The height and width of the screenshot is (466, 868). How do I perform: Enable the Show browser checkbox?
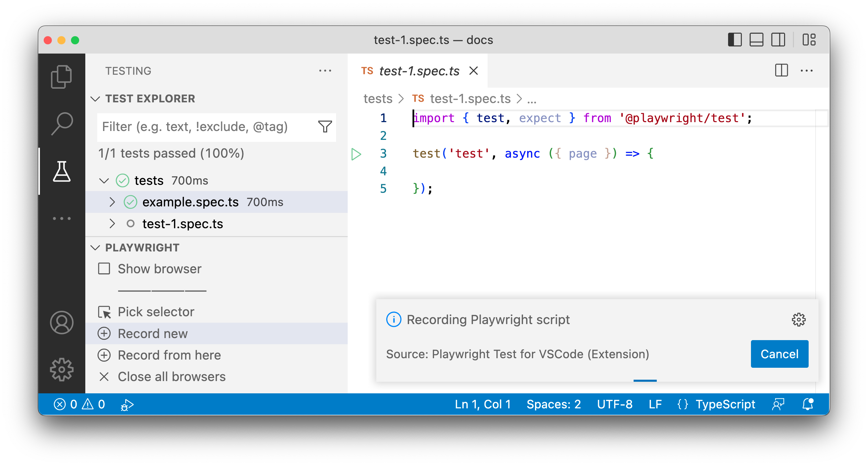104,269
